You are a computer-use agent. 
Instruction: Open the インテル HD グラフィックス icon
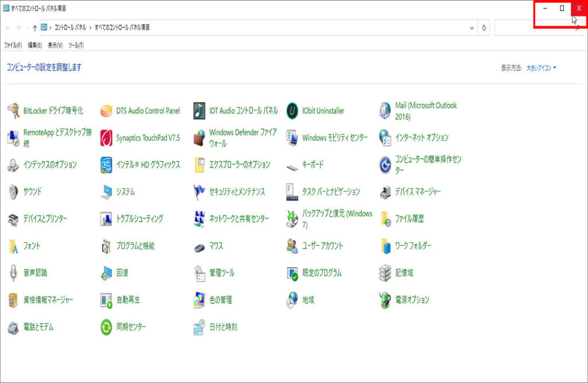(106, 165)
